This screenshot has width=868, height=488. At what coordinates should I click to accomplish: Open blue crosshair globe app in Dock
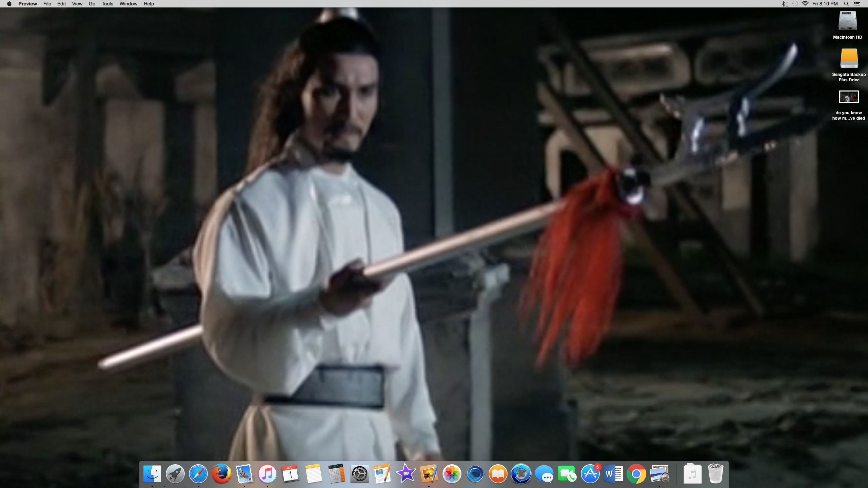475,473
